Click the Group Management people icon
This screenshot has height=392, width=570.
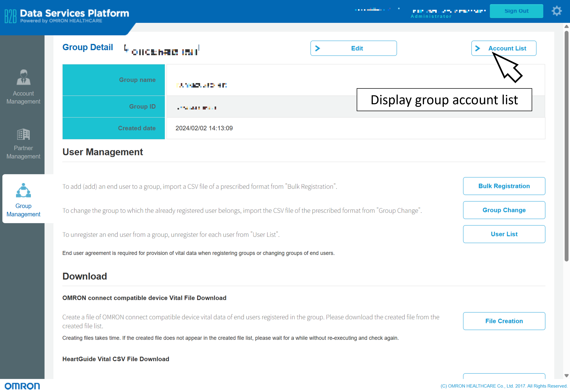tap(23, 190)
